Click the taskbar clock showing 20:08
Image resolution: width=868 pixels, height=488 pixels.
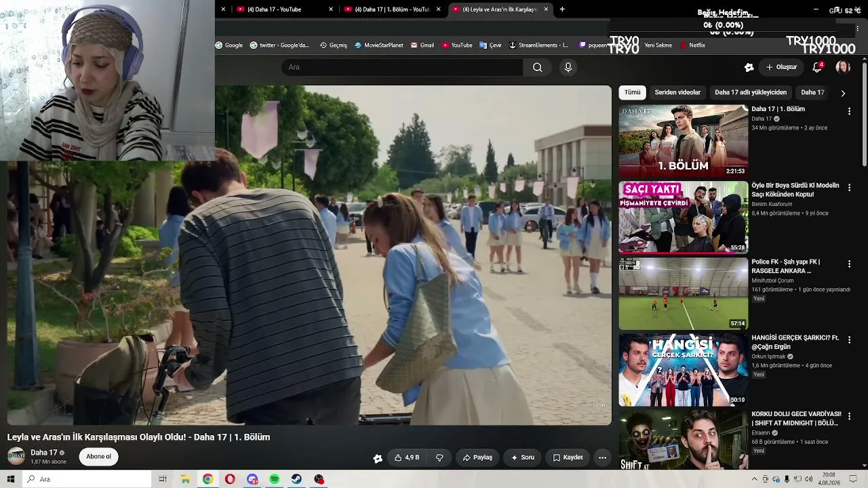829,479
